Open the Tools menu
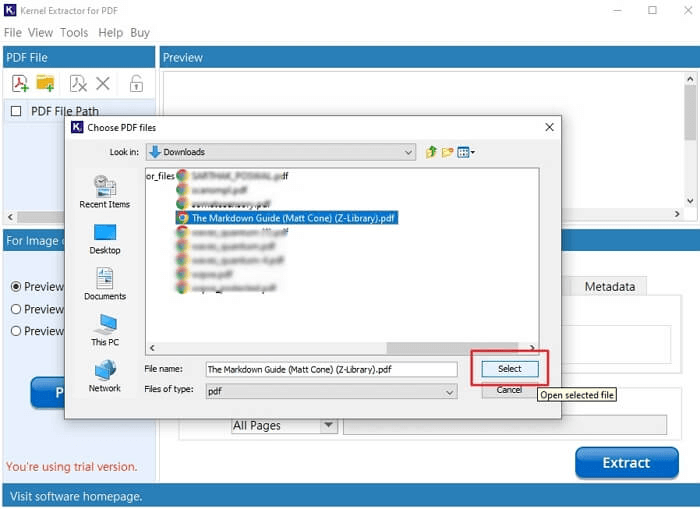 click(x=74, y=33)
